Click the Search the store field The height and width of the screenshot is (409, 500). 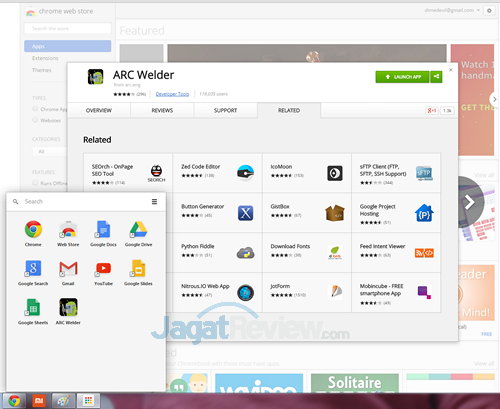(68, 28)
